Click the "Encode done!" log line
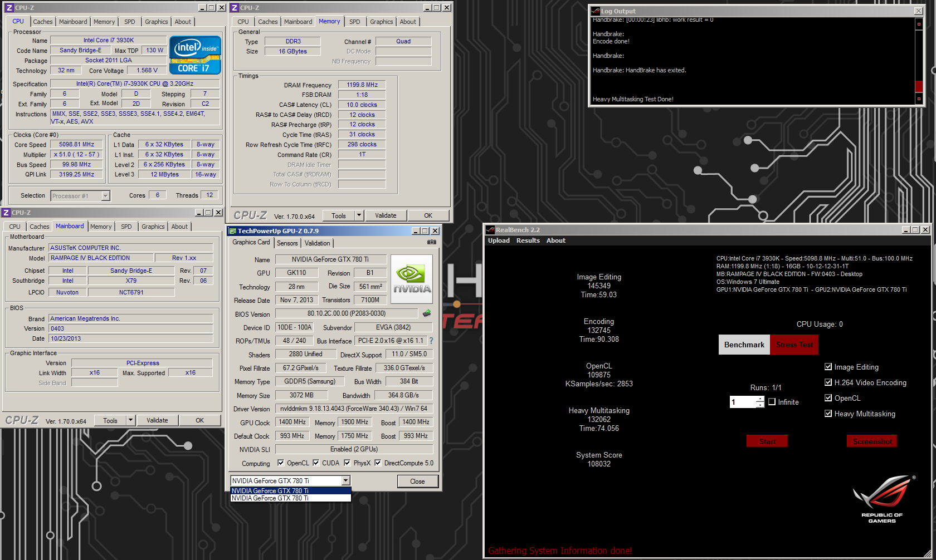Viewport: 936px width, 560px height. click(x=611, y=41)
